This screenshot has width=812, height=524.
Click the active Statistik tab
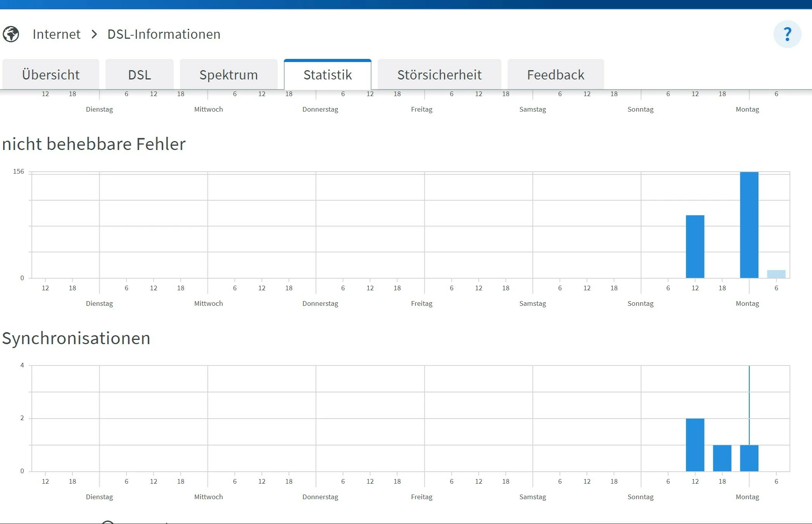tap(328, 74)
